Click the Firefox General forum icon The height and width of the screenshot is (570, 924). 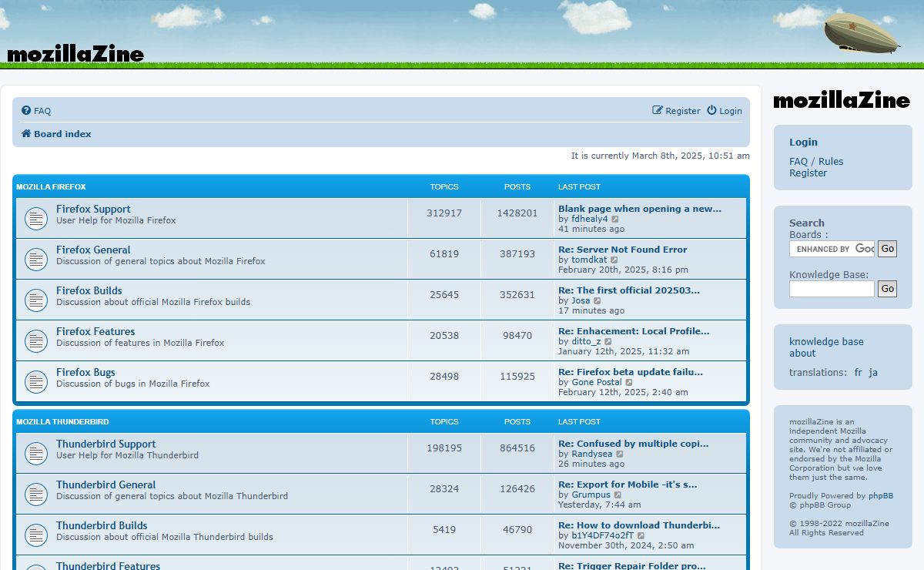pos(36,260)
